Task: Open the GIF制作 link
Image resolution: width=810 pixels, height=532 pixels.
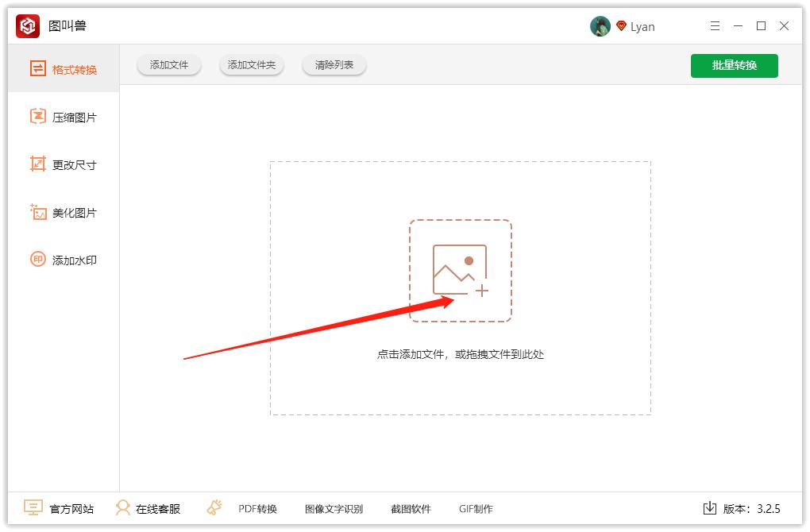Action: (x=476, y=509)
